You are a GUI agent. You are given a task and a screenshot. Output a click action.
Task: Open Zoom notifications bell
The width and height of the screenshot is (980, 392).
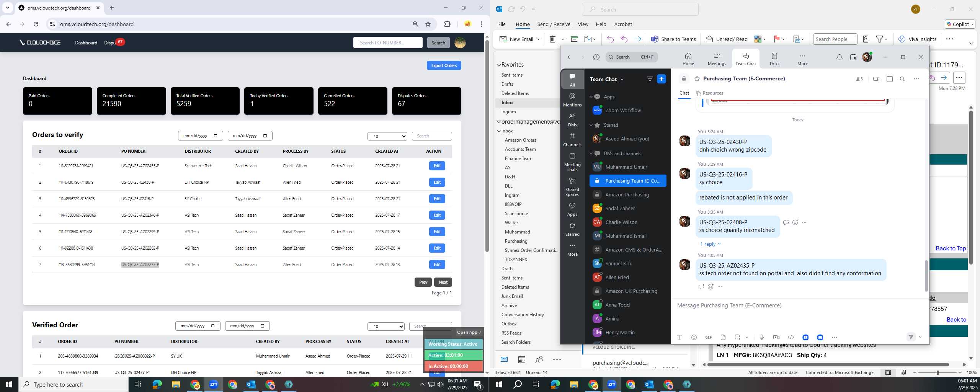[839, 57]
